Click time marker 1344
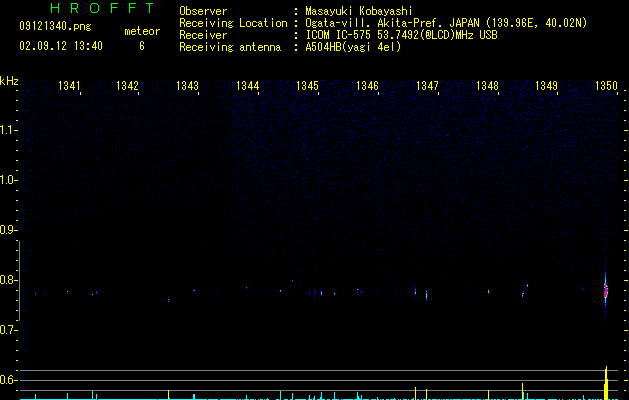 (248, 86)
